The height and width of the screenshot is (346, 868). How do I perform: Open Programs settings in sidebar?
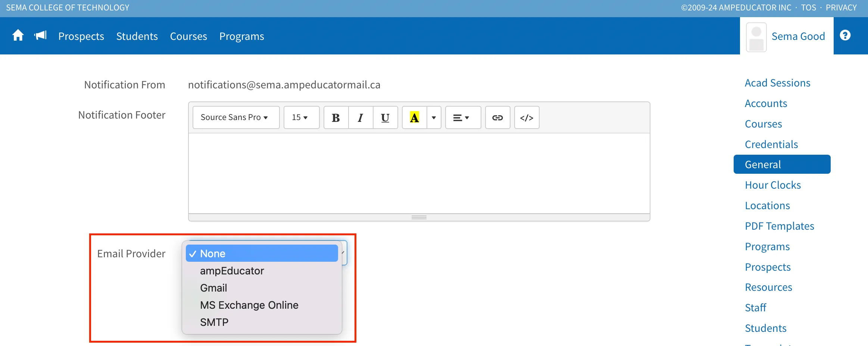[x=767, y=246]
